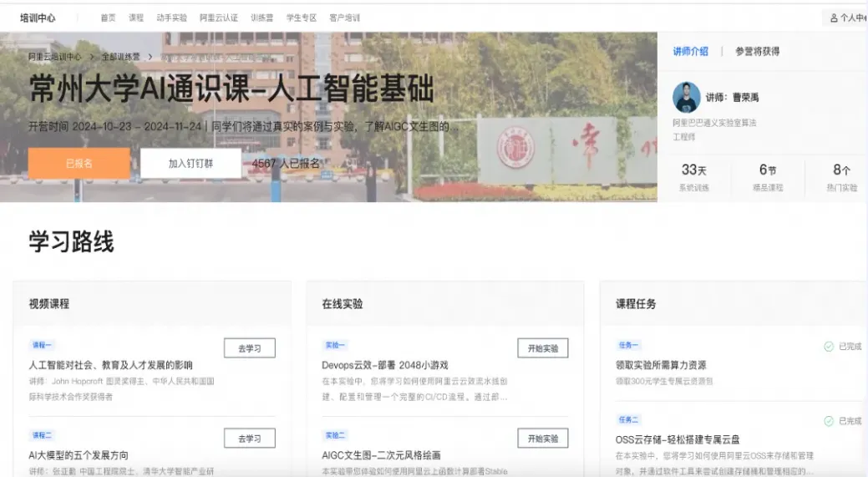The width and height of the screenshot is (868, 477).
Task: Click the 6节 精品课程 statistic
Action: (x=768, y=177)
